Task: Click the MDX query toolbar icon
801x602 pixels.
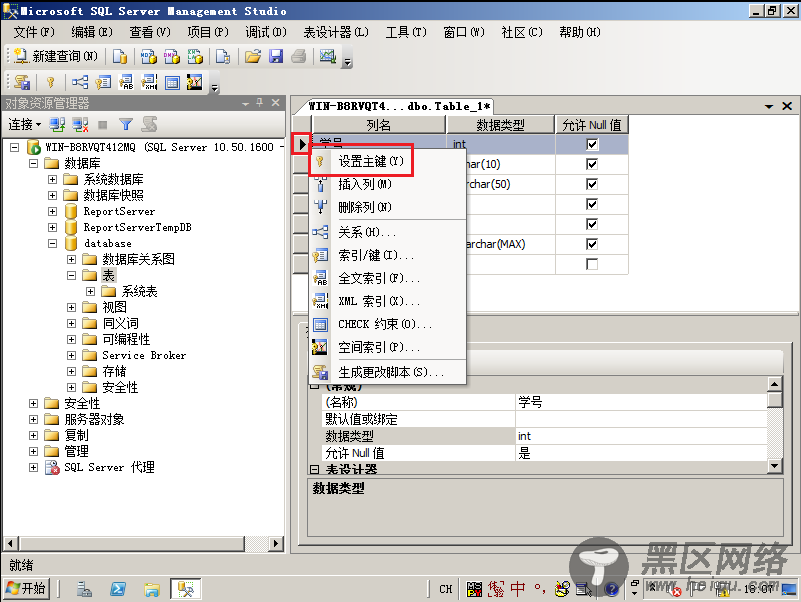Action: (x=149, y=56)
